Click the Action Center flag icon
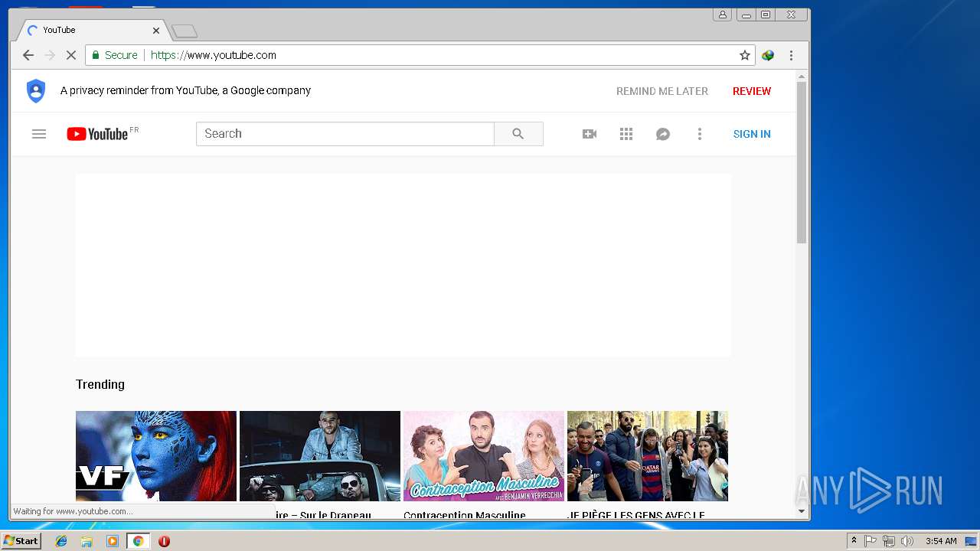This screenshot has height=551, width=980. click(x=871, y=541)
